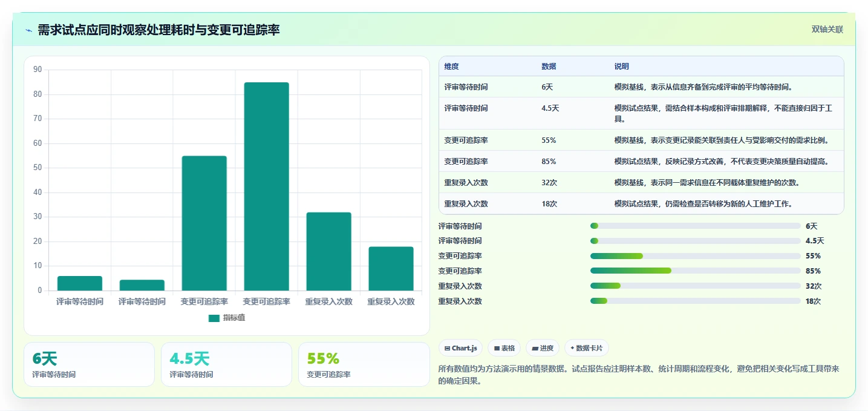The width and height of the screenshot is (868, 411).
Task: Click the progress bar labeled 4.5天
Action: coord(696,241)
